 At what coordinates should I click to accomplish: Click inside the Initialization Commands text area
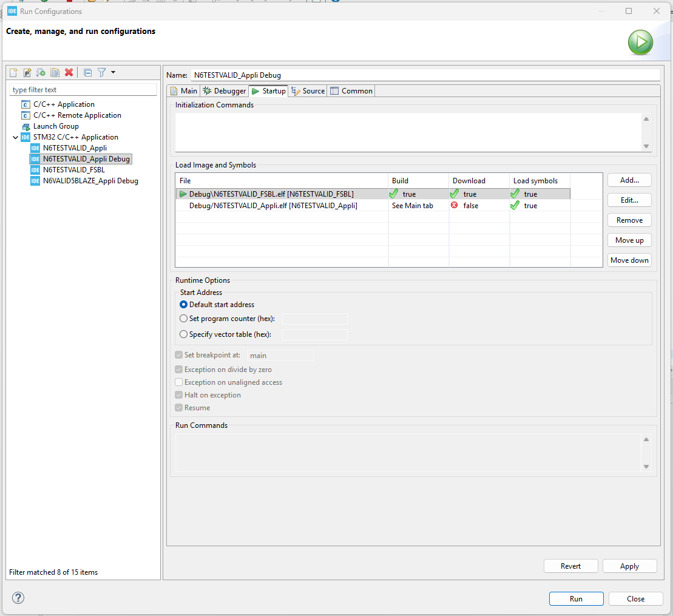[408, 132]
